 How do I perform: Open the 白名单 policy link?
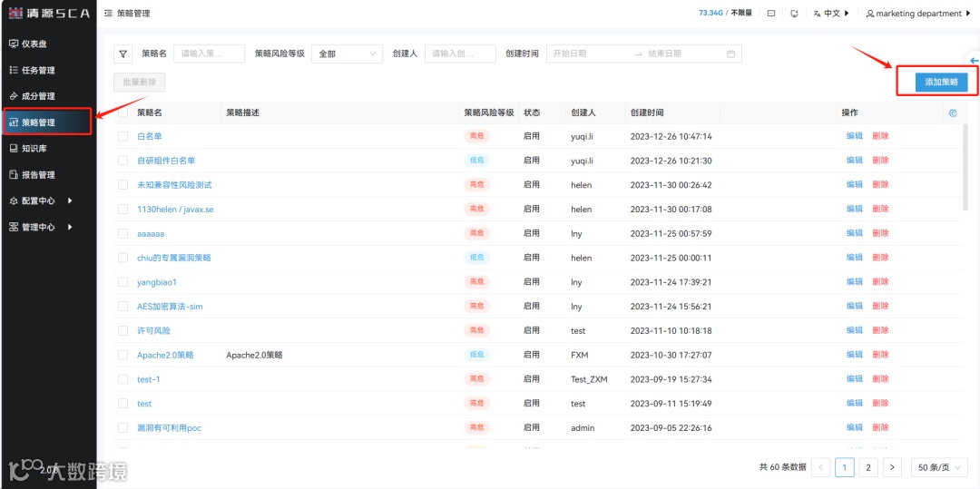(150, 136)
